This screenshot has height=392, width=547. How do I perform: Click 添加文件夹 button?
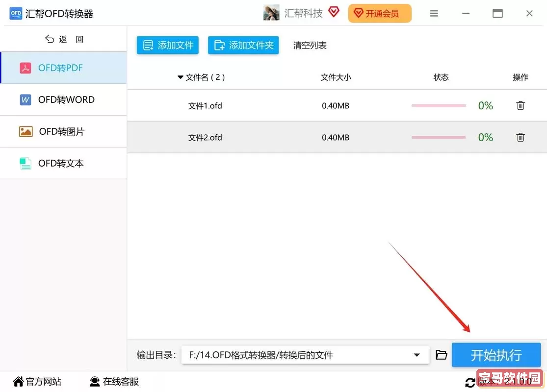pos(243,45)
